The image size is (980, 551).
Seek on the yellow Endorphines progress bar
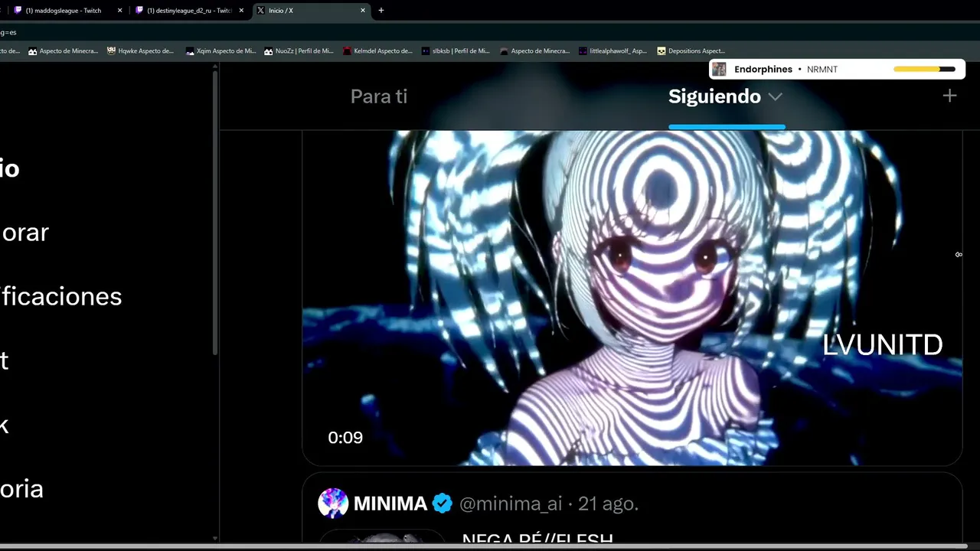924,70
